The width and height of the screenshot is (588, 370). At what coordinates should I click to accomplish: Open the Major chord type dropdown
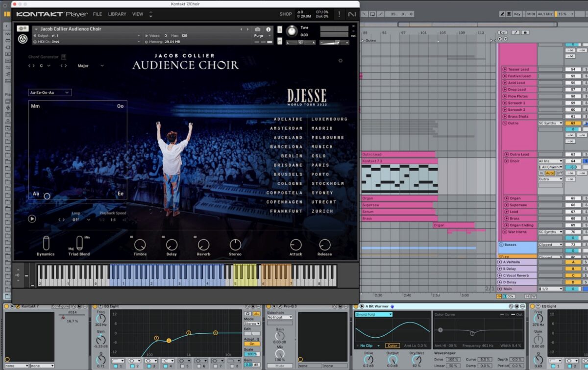[x=91, y=66]
